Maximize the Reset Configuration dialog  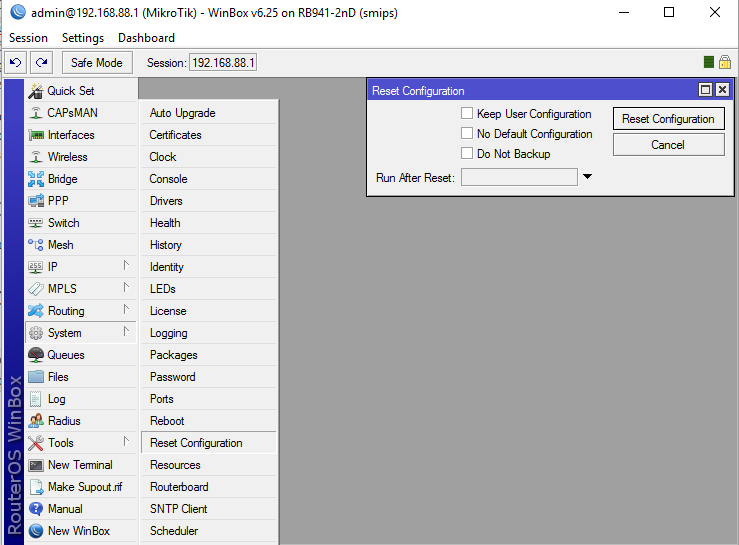click(x=706, y=90)
